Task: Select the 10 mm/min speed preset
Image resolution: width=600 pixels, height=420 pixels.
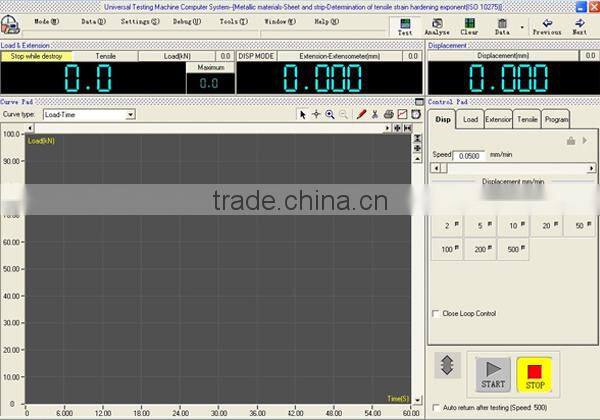Action: (x=514, y=226)
